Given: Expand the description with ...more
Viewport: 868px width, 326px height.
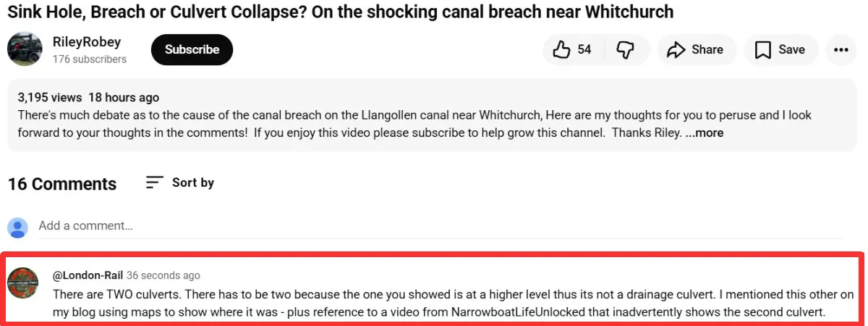Looking at the screenshot, I should click(705, 133).
